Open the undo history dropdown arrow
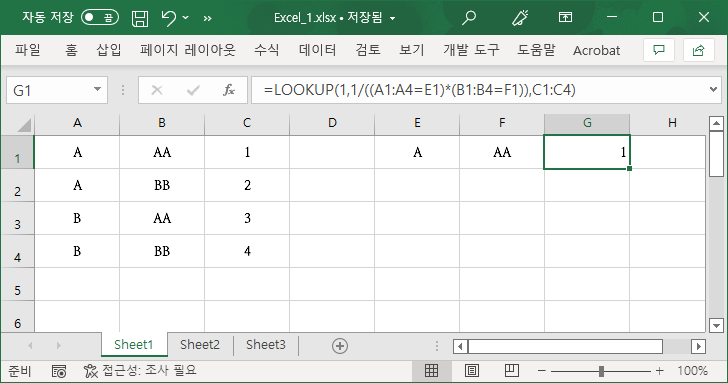The image size is (728, 383). tap(186, 18)
